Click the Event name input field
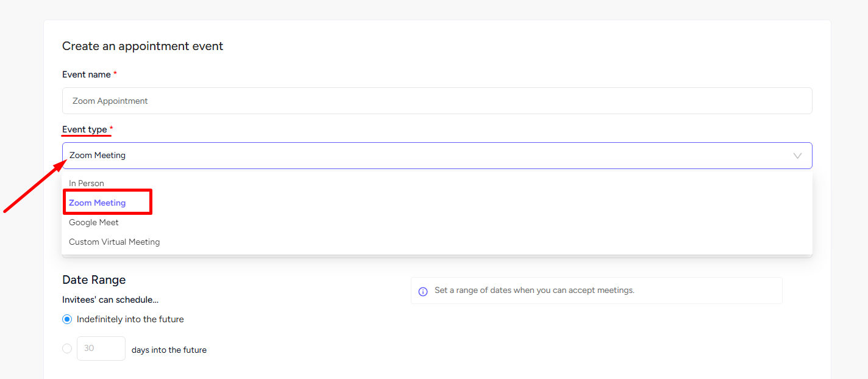 pos(437,101)
